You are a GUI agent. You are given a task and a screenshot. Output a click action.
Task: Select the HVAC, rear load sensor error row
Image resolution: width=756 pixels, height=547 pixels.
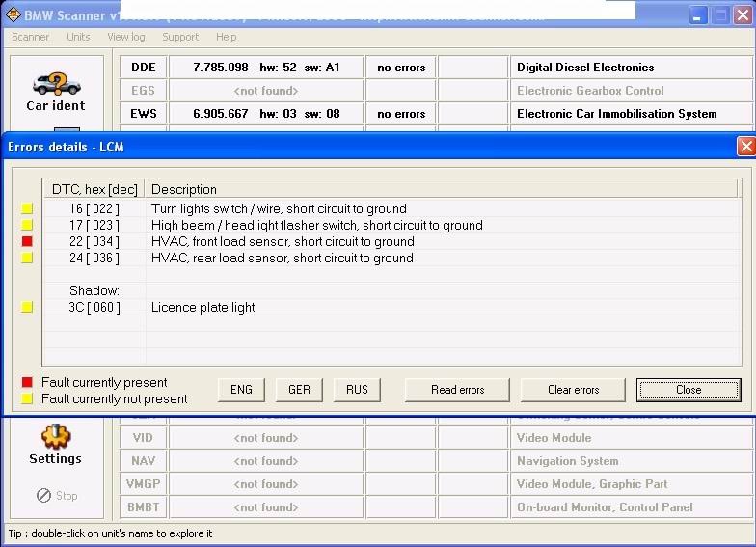[391, 258]
